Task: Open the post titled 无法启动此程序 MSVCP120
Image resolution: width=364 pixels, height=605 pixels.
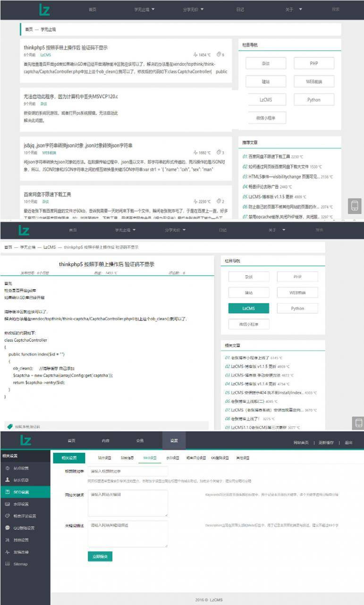Action: (x=71, y=96)
